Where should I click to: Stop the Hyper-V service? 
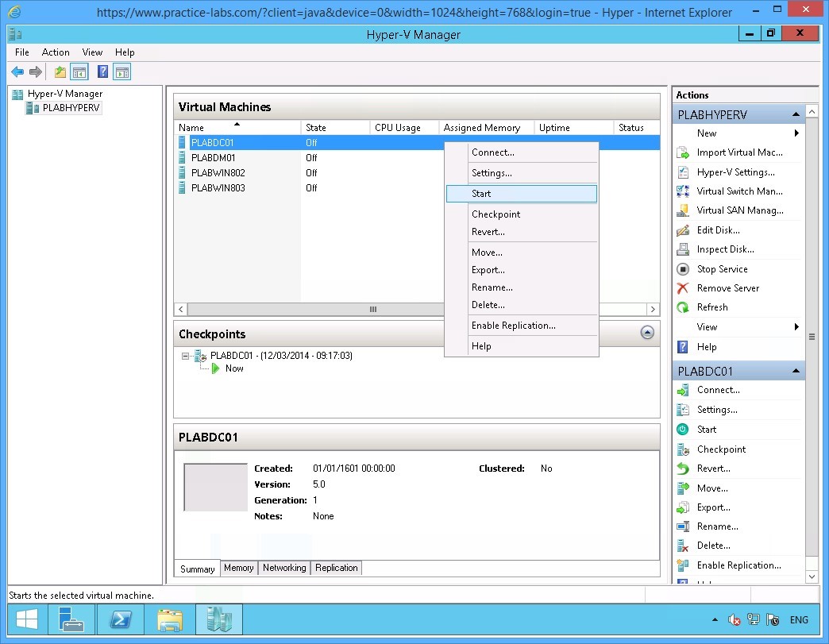click(720, 268)
